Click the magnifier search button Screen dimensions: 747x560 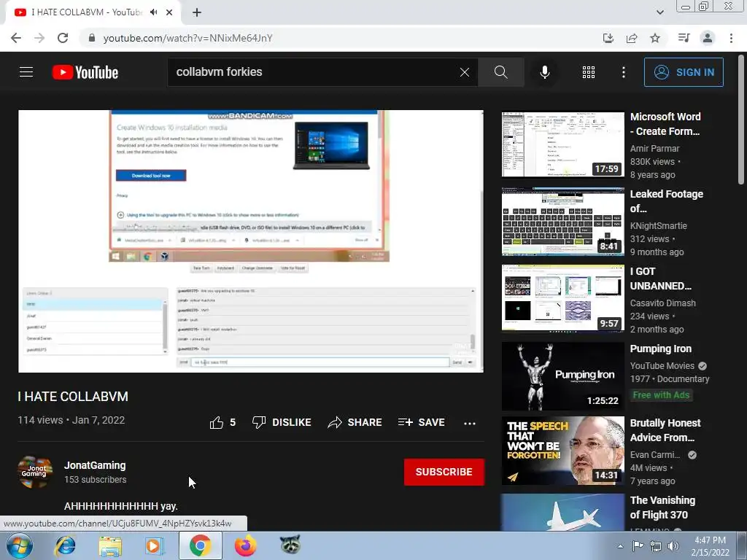(x=500, y=72)
